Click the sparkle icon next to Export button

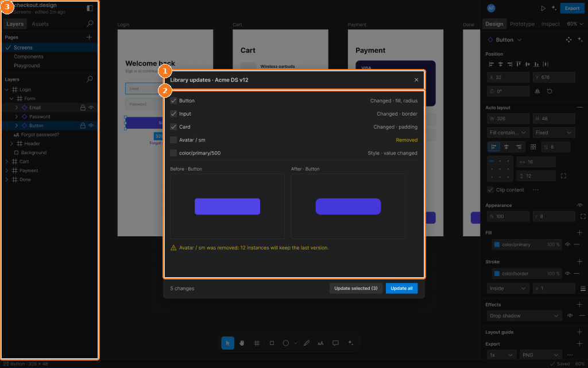click(x=554, y=8)
